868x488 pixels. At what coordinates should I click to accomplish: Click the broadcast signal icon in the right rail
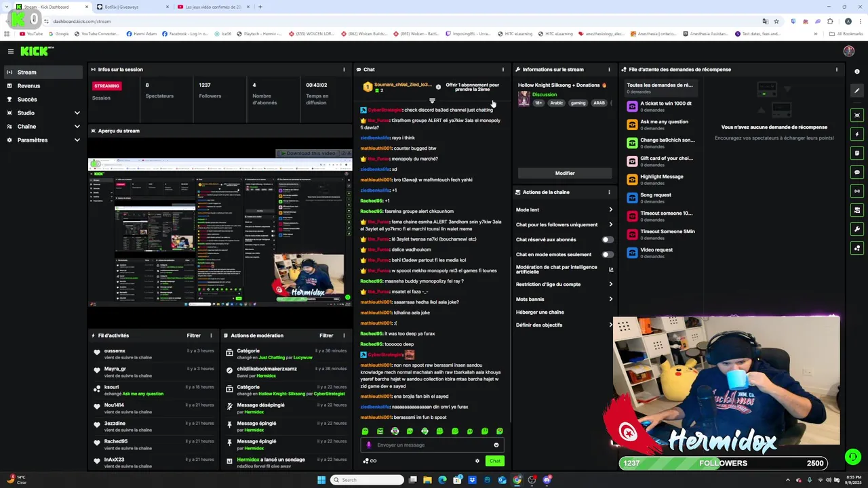click(857, 191)
